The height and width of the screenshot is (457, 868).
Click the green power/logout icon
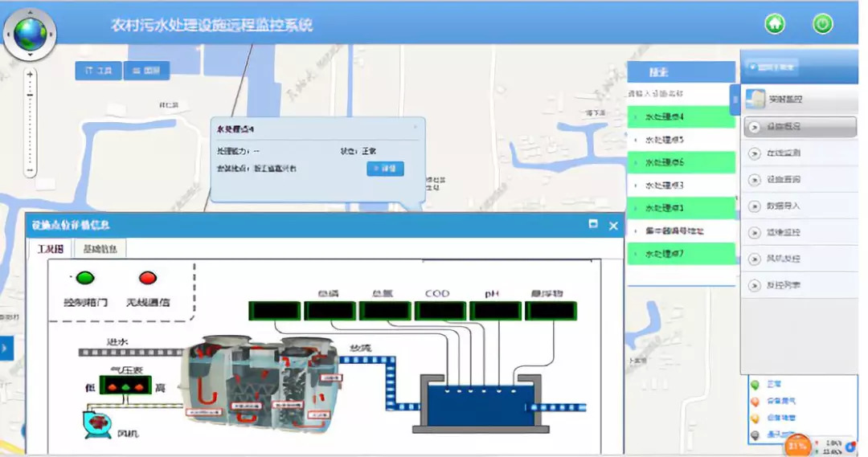pos(822,24)
